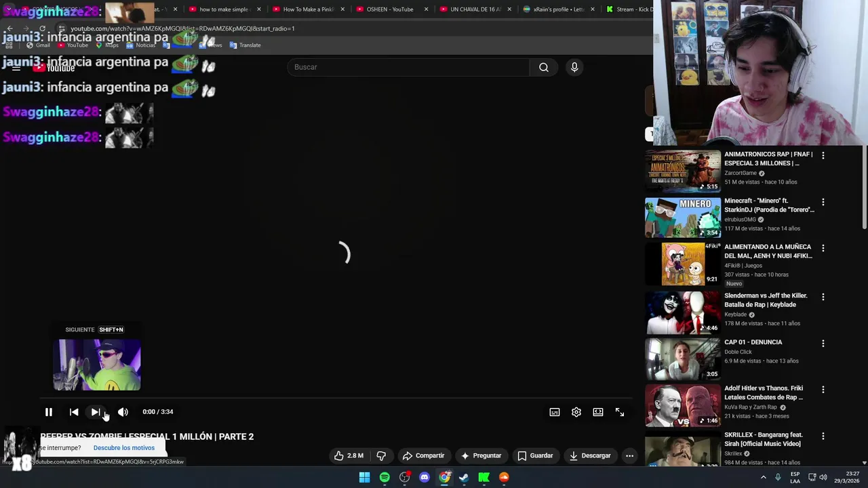Click the next-video preview thumbnail above controls

click(x=97, y=365)
